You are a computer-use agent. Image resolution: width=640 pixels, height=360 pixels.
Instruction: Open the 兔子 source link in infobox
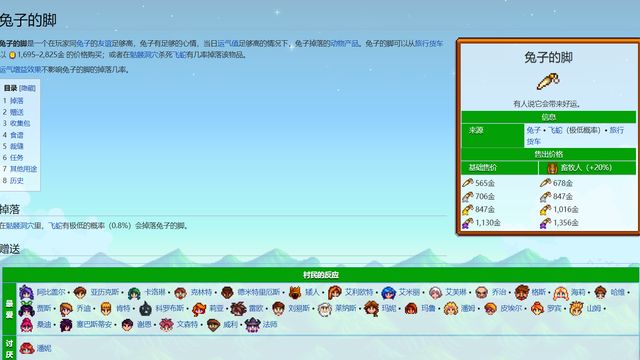click(x=533, y=130)
